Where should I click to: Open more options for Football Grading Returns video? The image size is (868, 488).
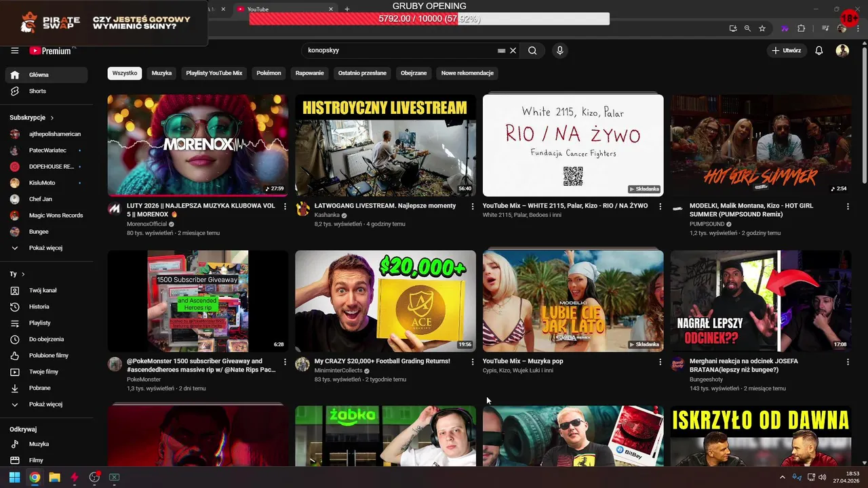click(473, 362)
